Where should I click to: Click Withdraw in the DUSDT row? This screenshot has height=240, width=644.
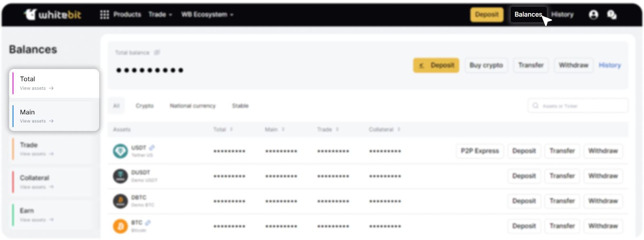(603, 176)
